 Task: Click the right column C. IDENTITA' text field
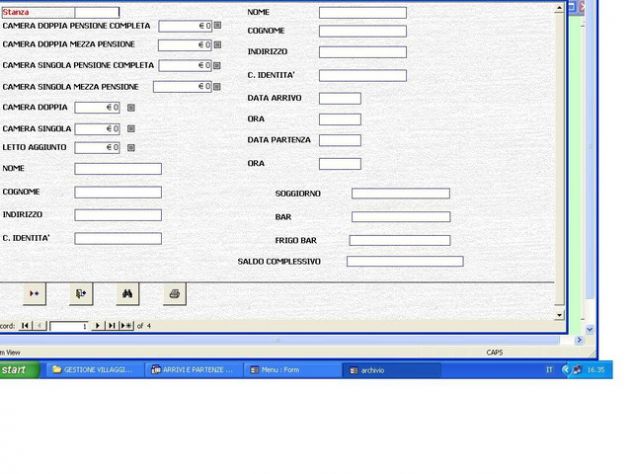tap(363, 75)
